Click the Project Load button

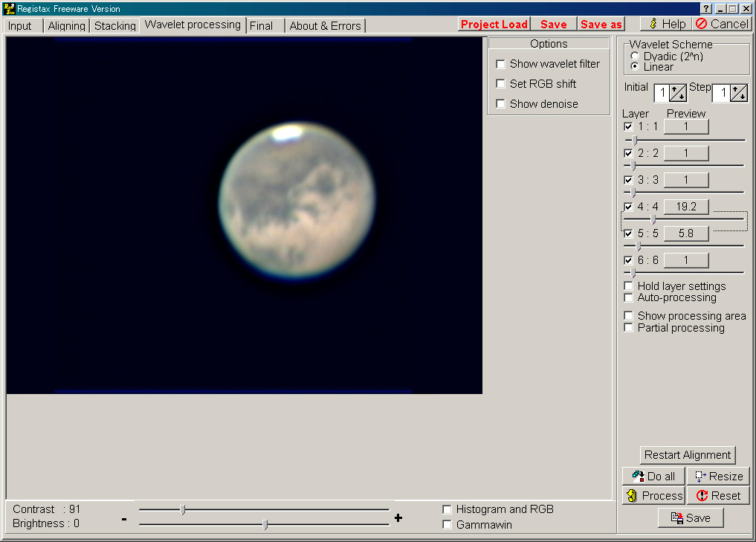pos(494,25)
